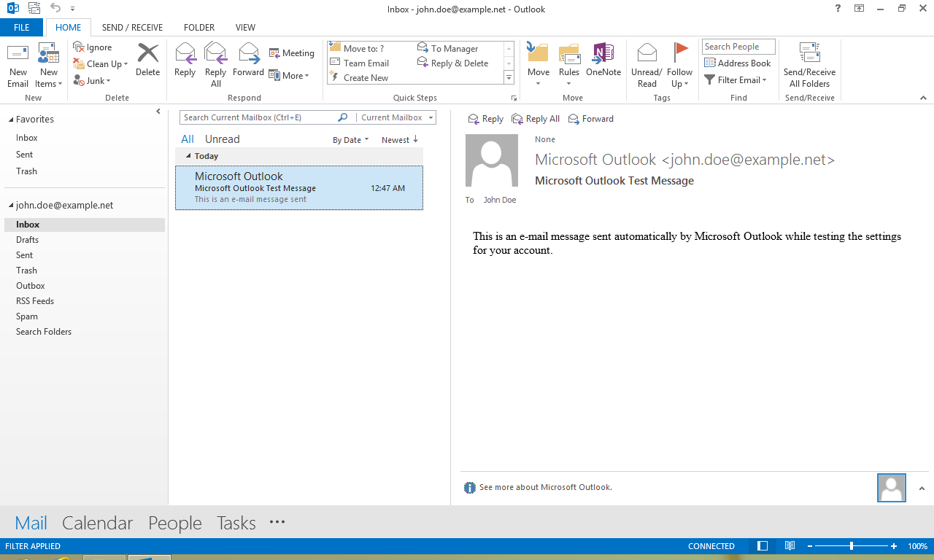Select the Microsoft Outlook Test Message email

pos(299,187)
